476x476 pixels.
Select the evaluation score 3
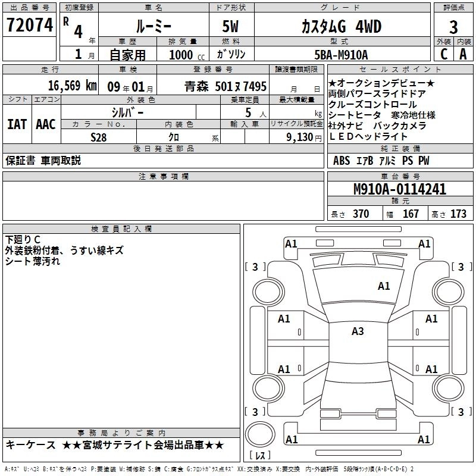pos(453,27)
